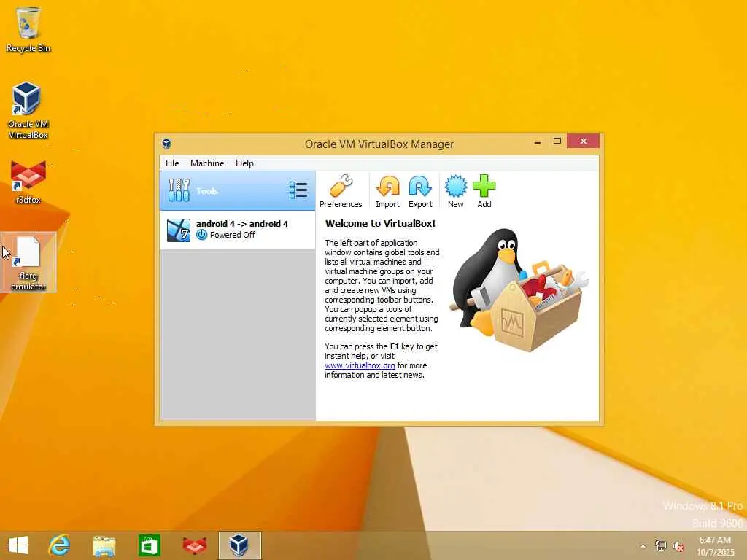Launch Internet Explorer from taskbar
747x560 pixels.
point(59,545)
